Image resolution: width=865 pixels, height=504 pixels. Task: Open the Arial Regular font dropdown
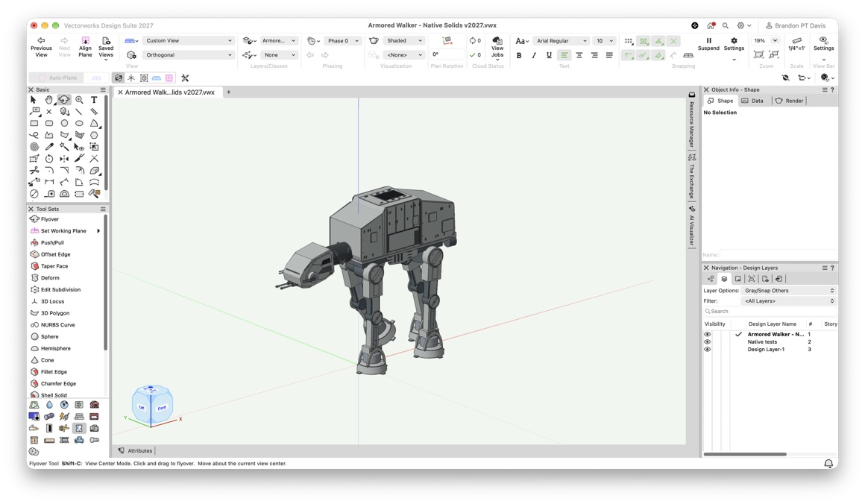[x=561, y=41]
